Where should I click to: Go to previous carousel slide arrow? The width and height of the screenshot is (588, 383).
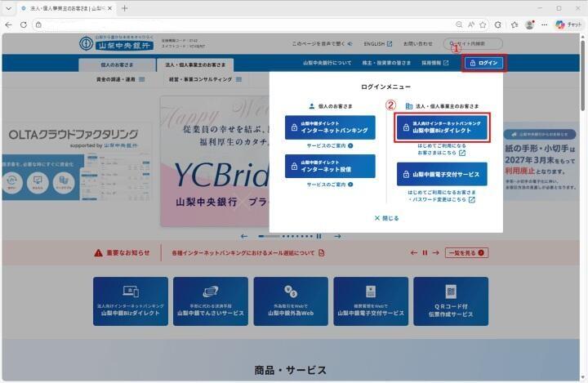[243, 236]
